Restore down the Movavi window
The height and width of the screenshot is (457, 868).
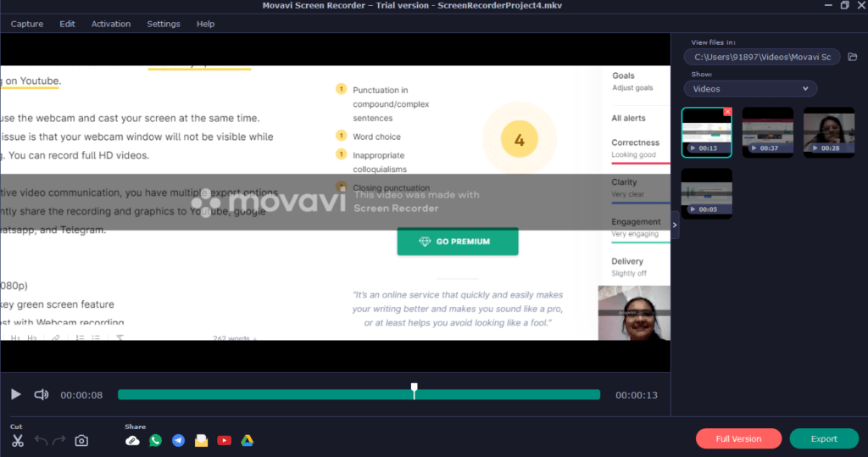845,6
